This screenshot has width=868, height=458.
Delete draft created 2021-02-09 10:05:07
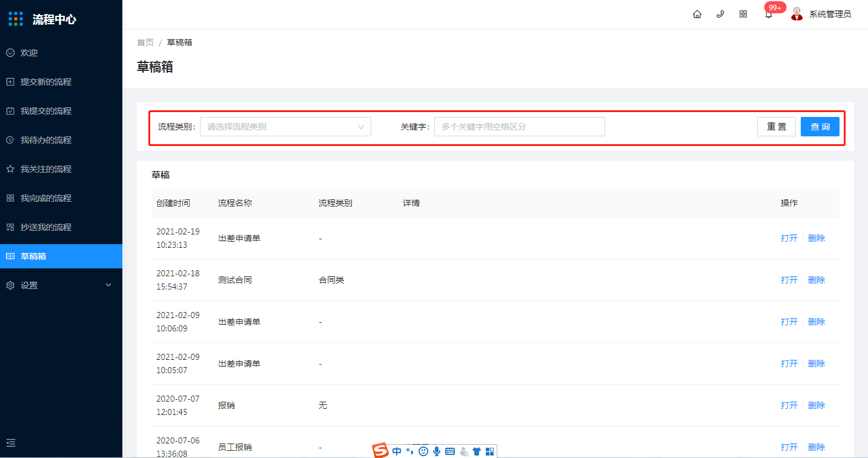tap(817, 363)
